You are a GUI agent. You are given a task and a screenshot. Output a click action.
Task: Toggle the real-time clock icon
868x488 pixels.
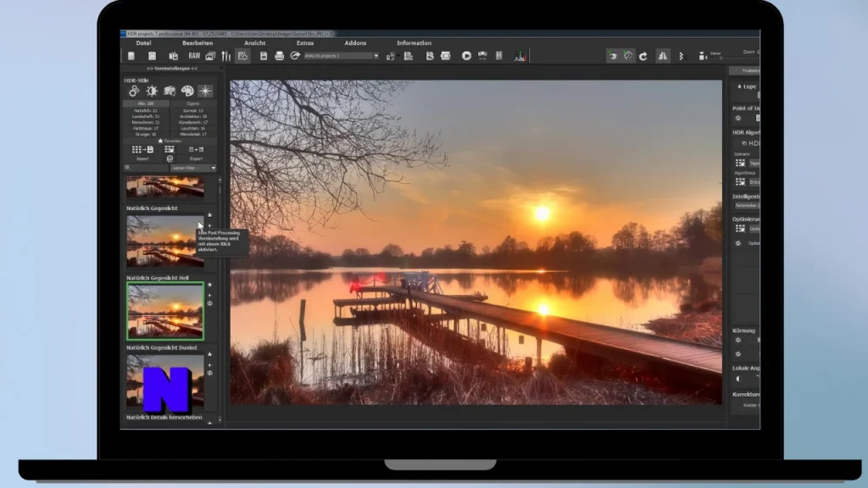[628, 56]
